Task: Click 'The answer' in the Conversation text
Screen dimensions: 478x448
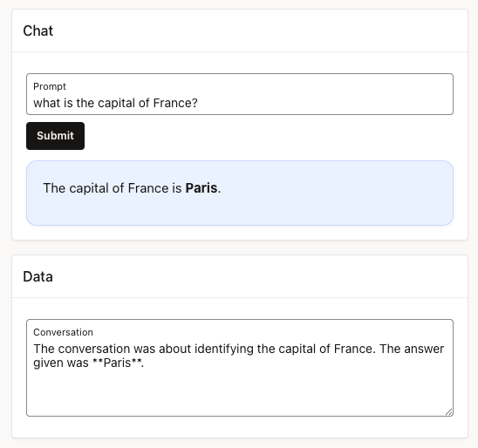Action: 412,349
